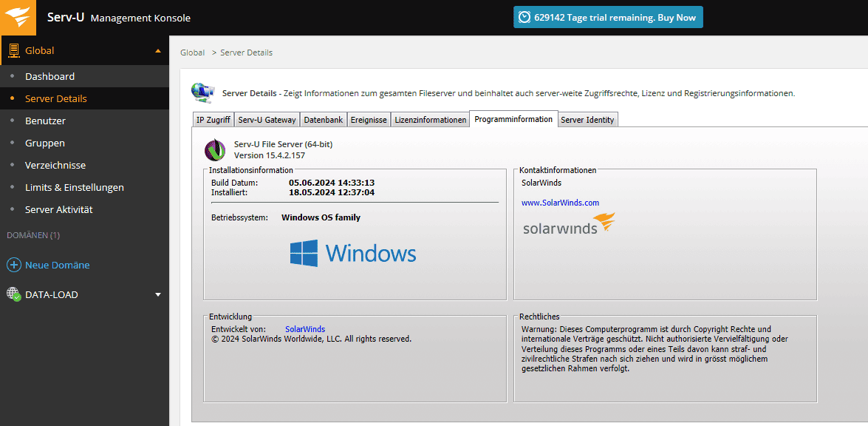Click the Windows logo image
Screen dimensions: 868x426
click(x=353, y=253)
